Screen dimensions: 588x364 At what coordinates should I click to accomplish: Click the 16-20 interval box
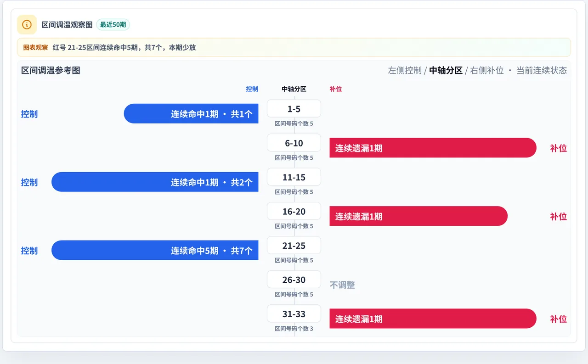(294, 211)
